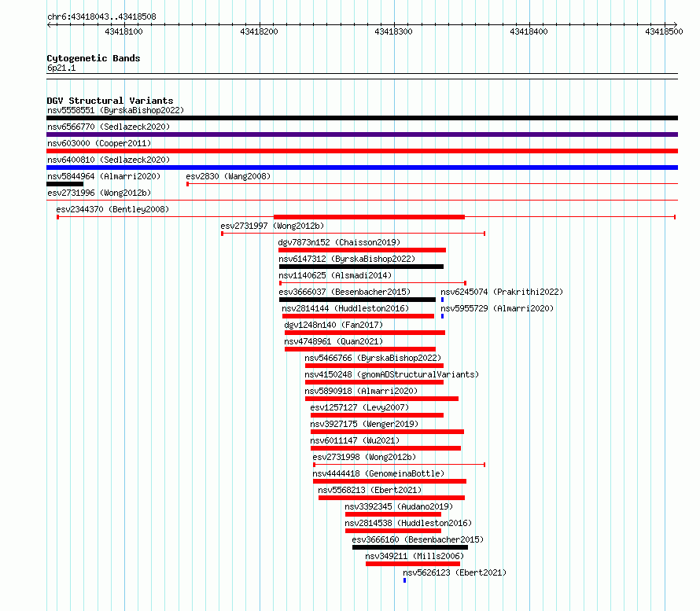Click nsv3927175 (Wenger2019) label
Image resolution: width=700 pixels, height=611 pixels.
pyautogui.click(x=364, y=424)
